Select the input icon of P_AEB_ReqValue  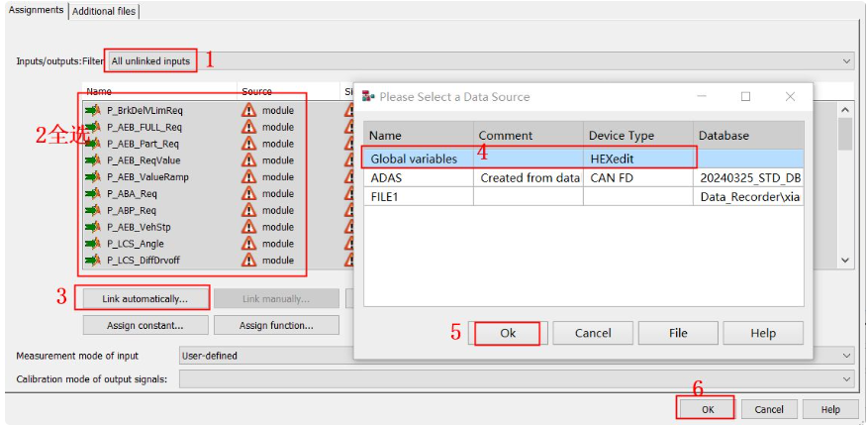pyautogui.click(x=93, y=160)
